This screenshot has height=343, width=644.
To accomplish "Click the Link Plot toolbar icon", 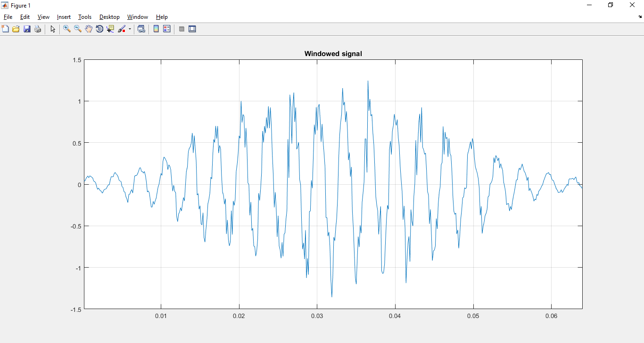I will click(x=141, y=29).
